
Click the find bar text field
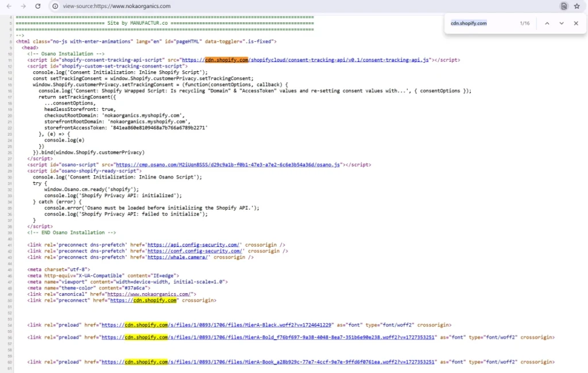[482, 24]
